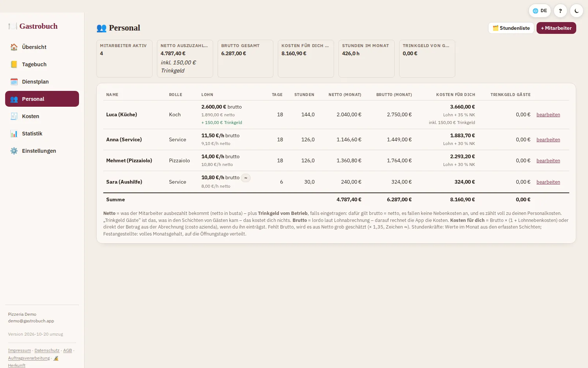This screenshot has height=368, width=588.
Task: Open the Statistik section
Action: click(x=42, y=134)
